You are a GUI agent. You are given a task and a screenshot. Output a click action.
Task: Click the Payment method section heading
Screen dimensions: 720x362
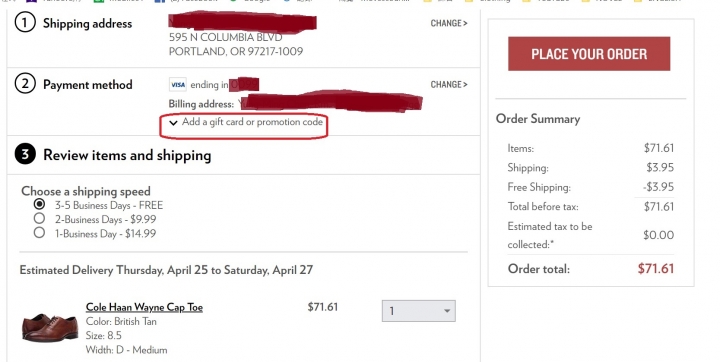point(88,85)
